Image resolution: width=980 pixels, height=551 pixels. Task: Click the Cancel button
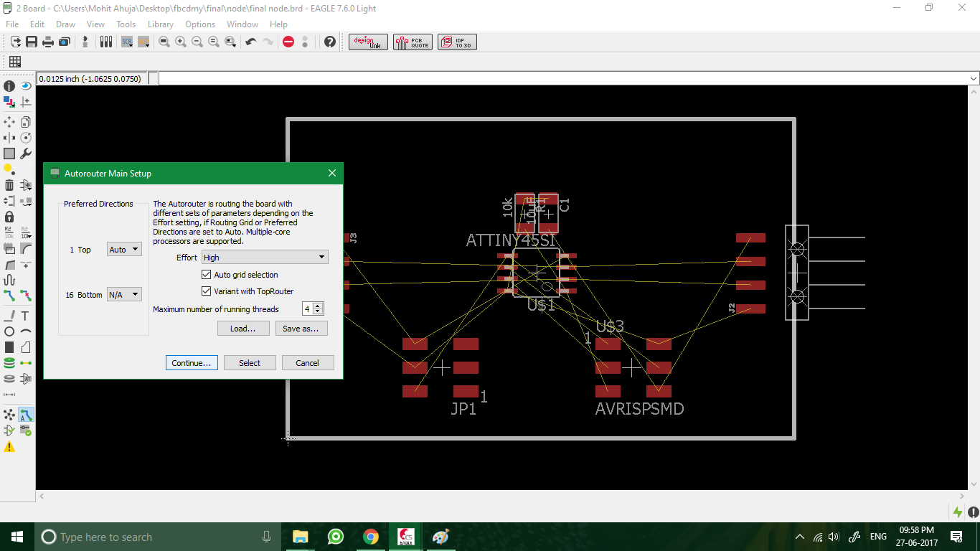pos(308,363)
